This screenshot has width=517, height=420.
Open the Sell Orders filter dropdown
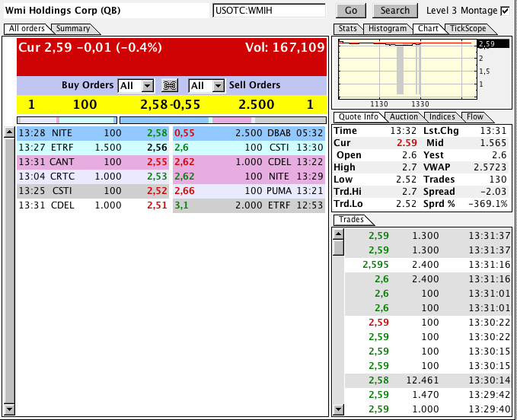pyautogui.click(x=218, y=86)
